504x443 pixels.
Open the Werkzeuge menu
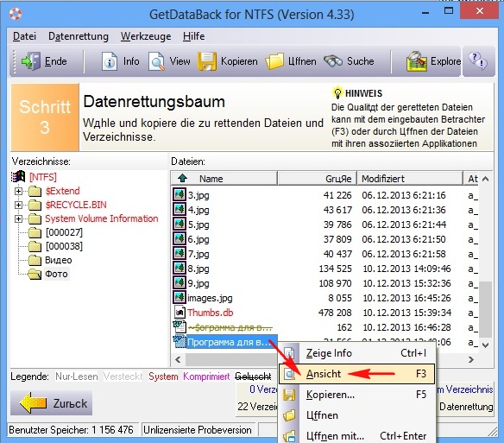[x=146, y=36]
